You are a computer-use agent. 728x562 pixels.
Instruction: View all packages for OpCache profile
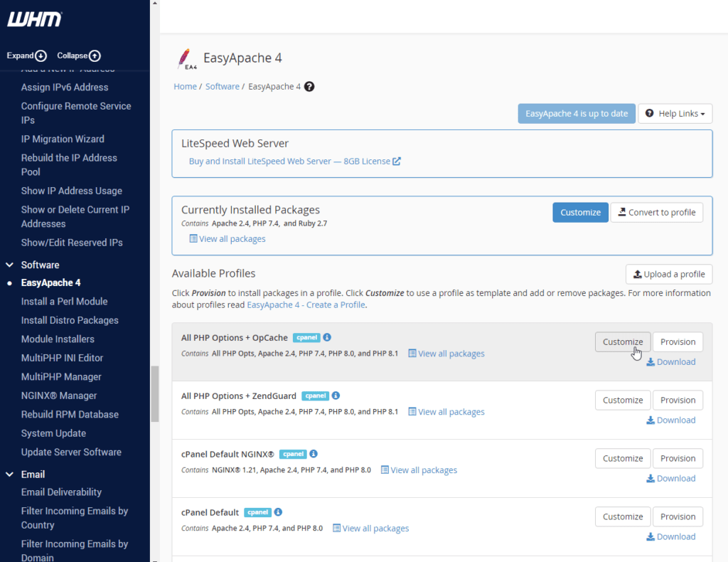(446, 354)
